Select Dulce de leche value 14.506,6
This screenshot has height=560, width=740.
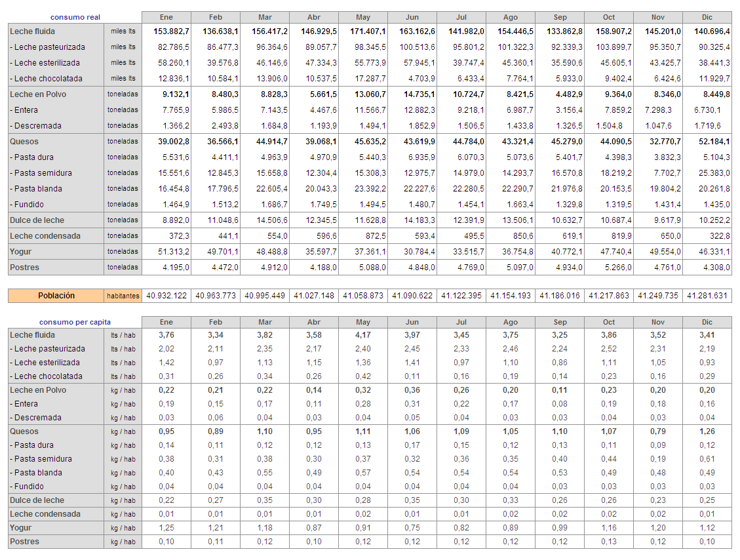[x=272, y=220]
